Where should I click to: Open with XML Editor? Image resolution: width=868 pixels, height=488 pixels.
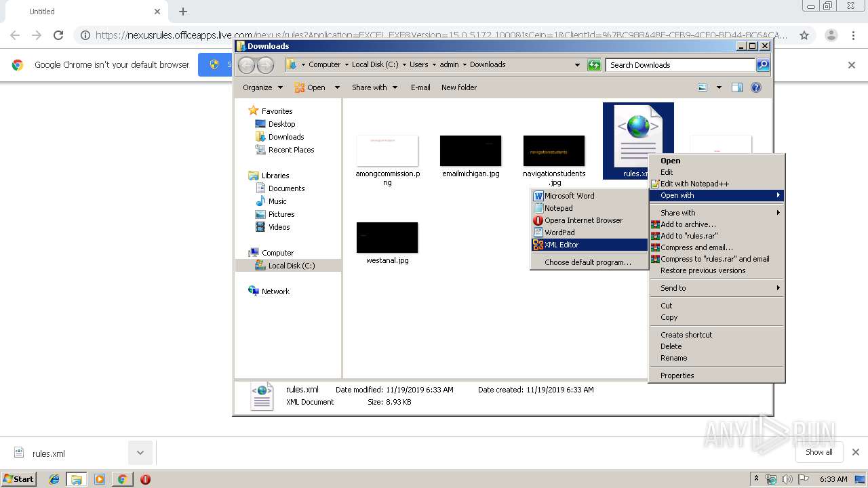coord(589,245)
